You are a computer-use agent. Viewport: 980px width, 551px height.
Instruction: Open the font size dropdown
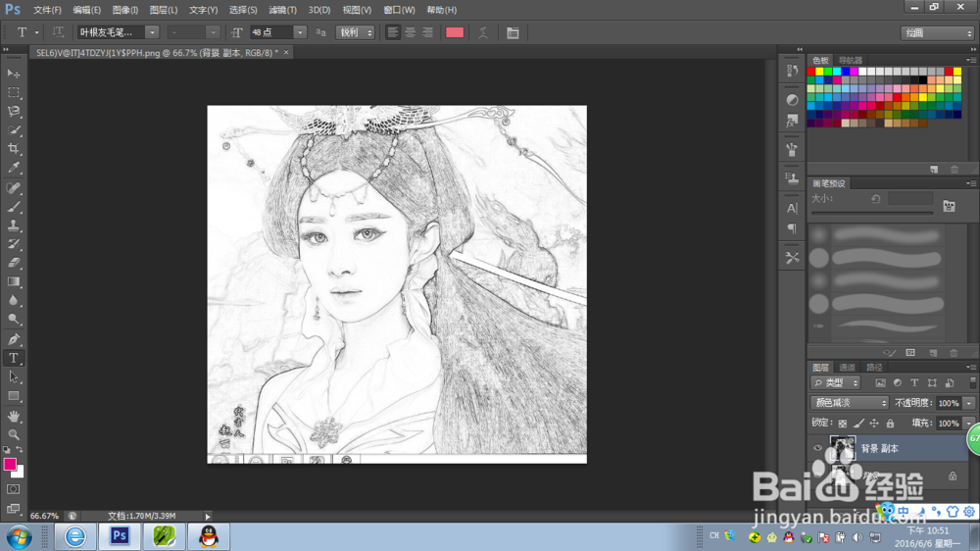(x=300, y=32)
